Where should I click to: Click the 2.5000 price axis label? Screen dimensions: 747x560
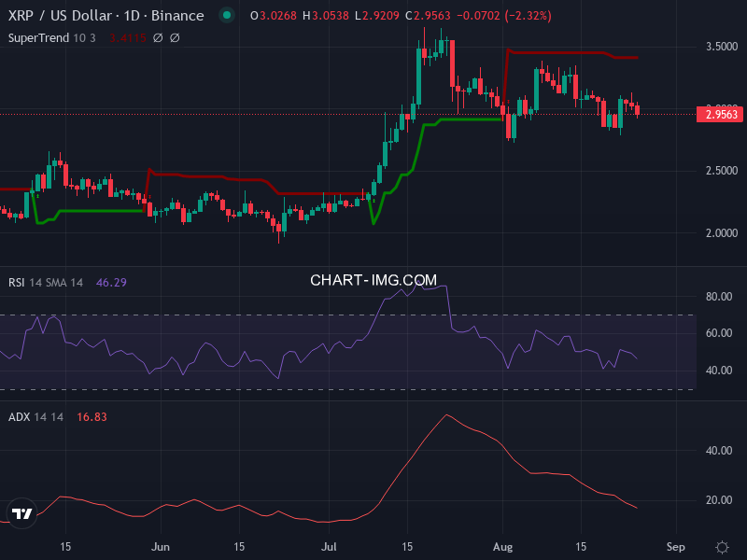point(722,171)
